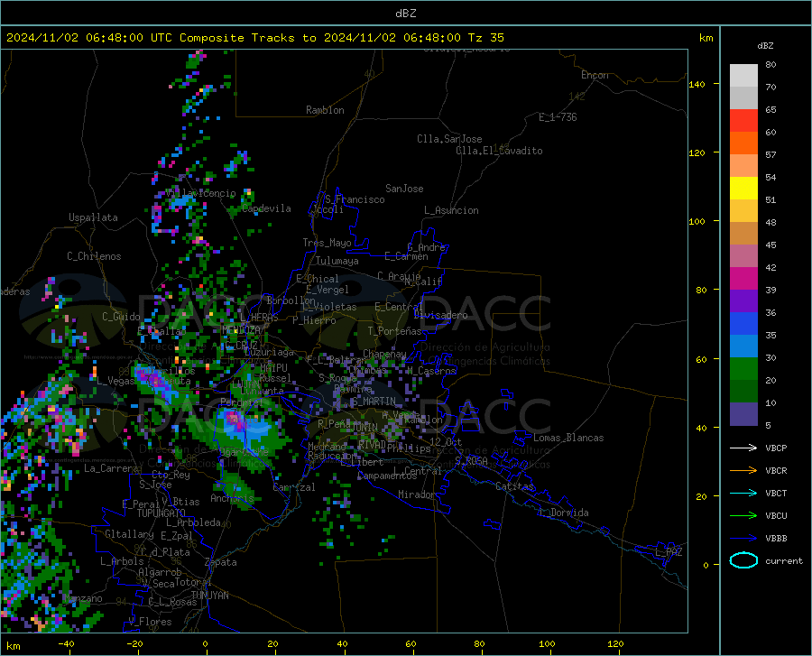Click the Manzano map label
This screenshot has width=812, height=656.
pos(83,598)
